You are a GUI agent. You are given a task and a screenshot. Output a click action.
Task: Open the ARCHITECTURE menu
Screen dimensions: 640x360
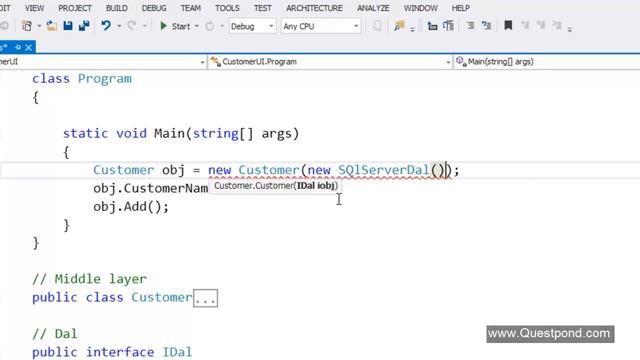pyautogui.click(x=314, y=8)
